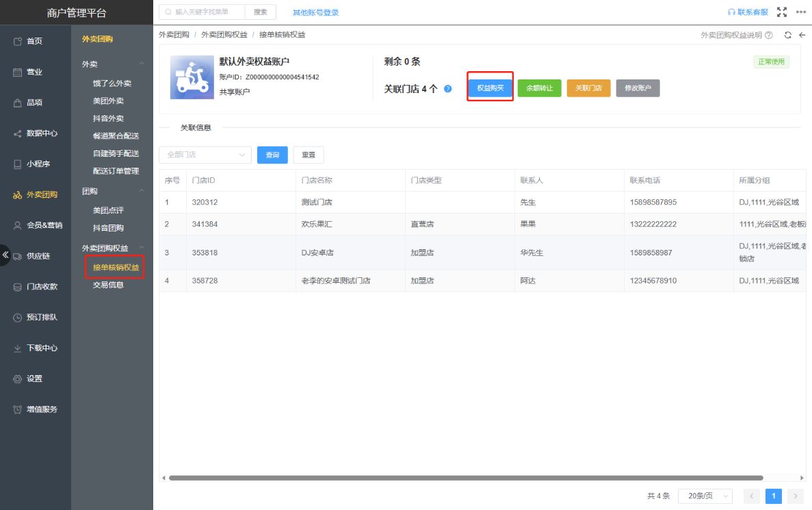
Task: Select 接单核销权益 menu item
Action: pyautogui.click(x=116, y=268)
